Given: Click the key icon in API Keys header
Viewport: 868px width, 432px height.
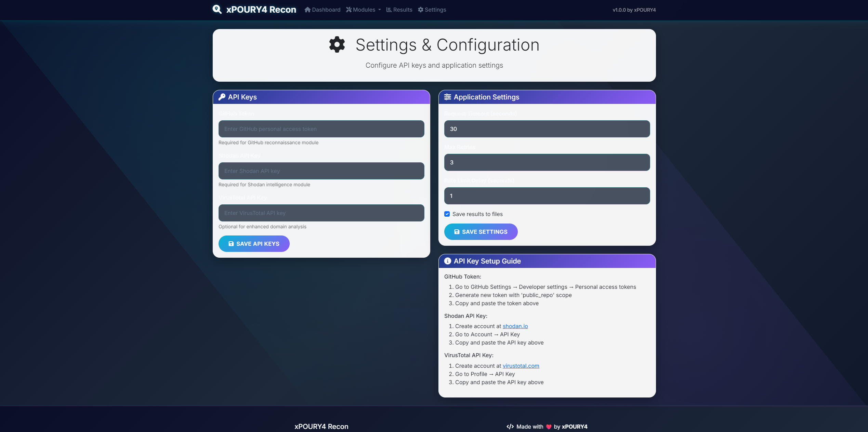Looking at the screenshot, I should tap(222, 97).
